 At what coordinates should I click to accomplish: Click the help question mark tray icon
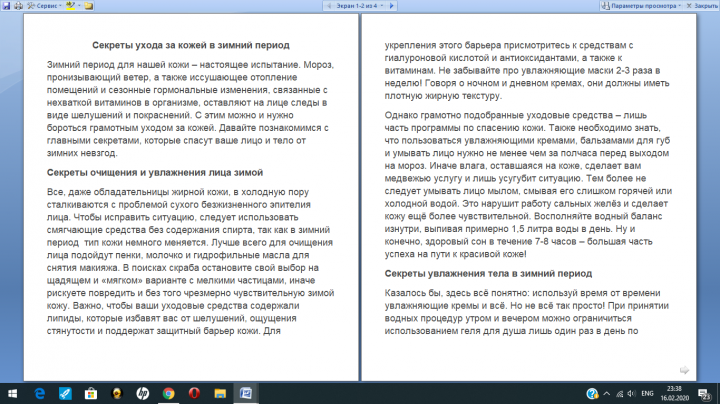pyautogui.click(x=592, y=393)
